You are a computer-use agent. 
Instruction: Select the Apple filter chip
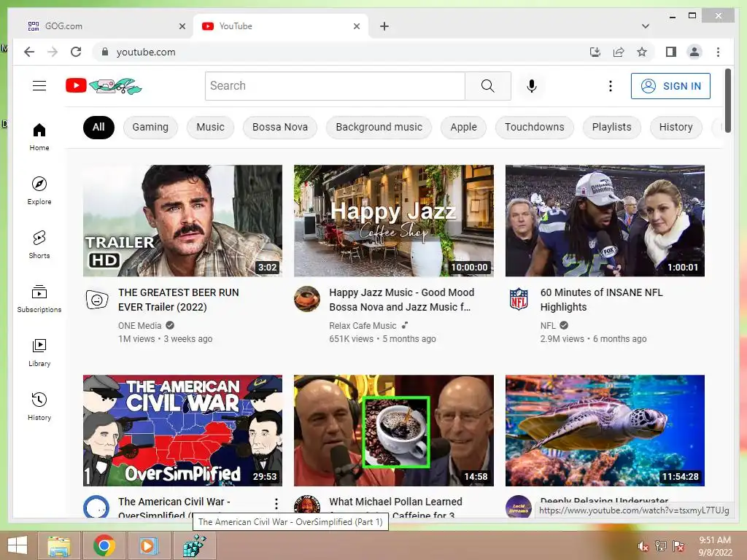tap(463, 127)
